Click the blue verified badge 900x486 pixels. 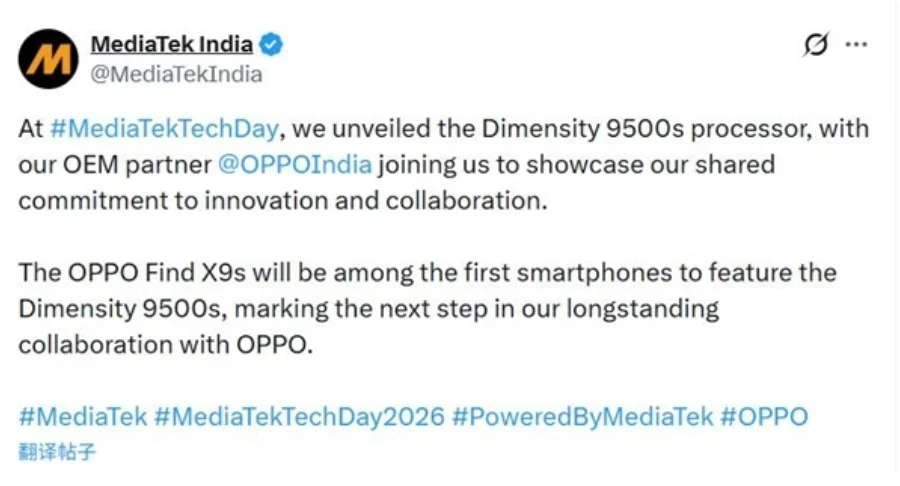click(271, 44)
